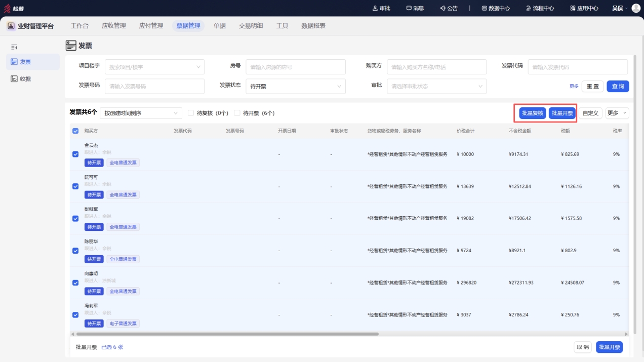Switch to the 应收管理 tab
Image resolution: width=644 pixels, height=362 pixels.
(113, 26)
